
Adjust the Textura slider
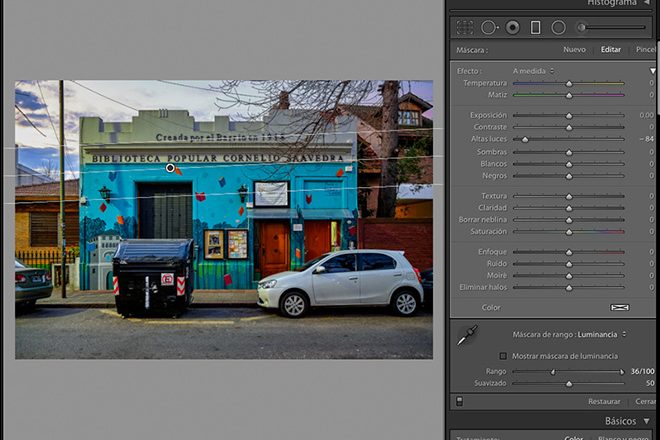(569, 196)
